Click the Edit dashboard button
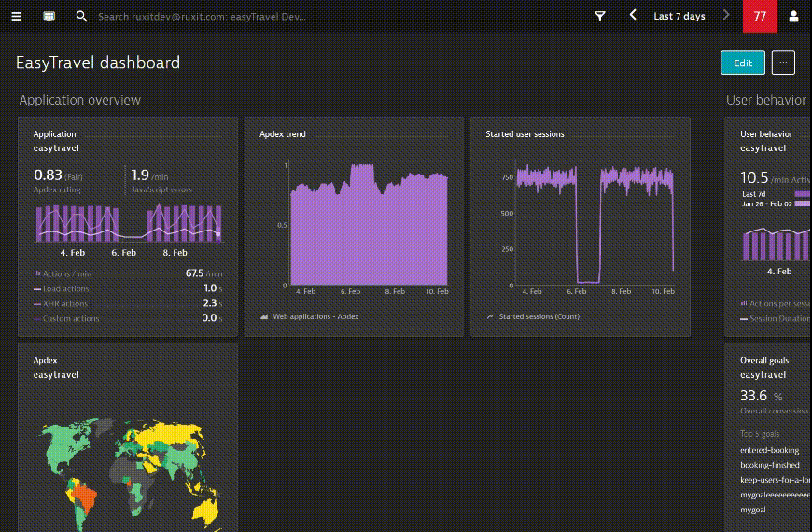Screen dimensions: 812x532 click(742, 63)
